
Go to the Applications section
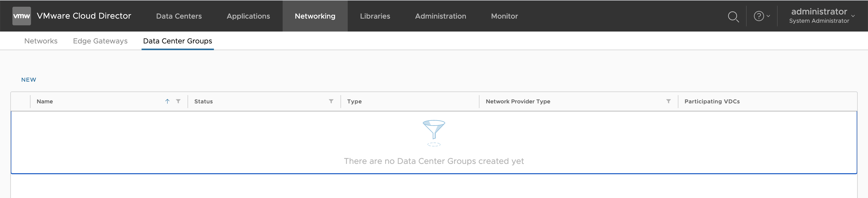pos(248,16)
